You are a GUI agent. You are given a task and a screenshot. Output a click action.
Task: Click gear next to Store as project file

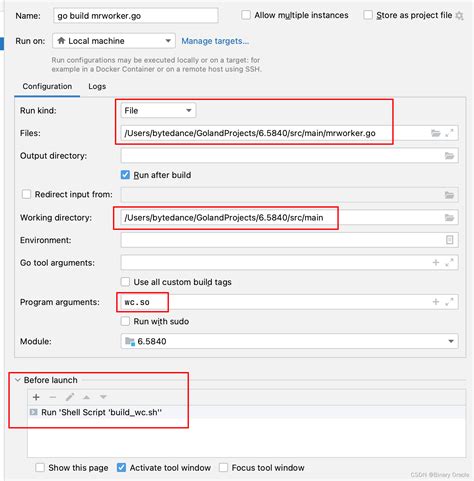click(x=460, y=16)
